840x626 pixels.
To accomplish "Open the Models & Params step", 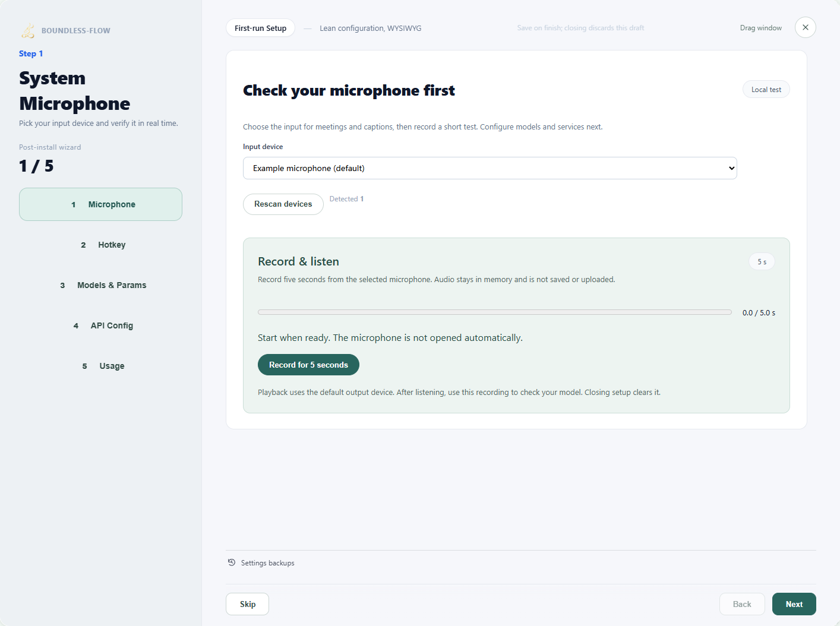I will pyautogui.click(x=100, y=285).
